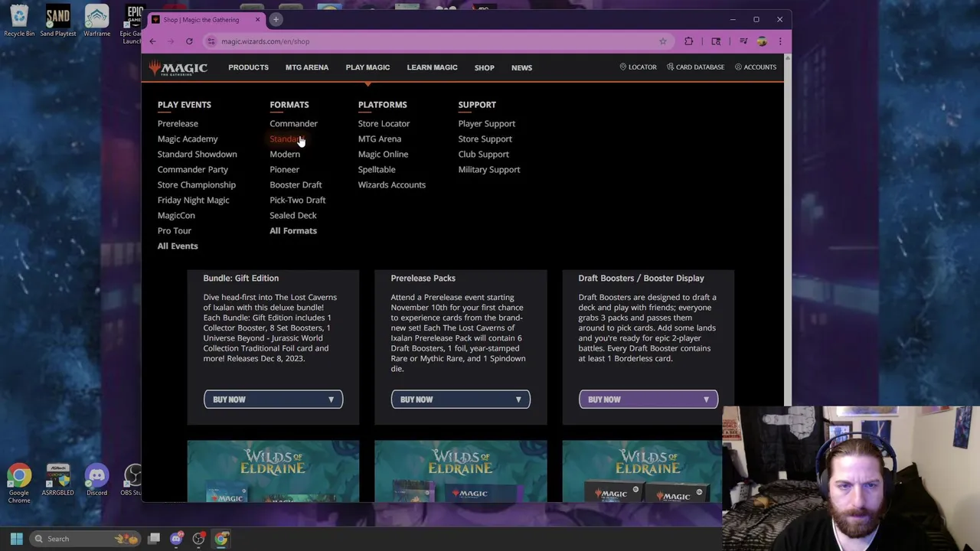
Task: Expand Buy Now dropdown for Draft Boosters
Action: click(x=648, y=399)
